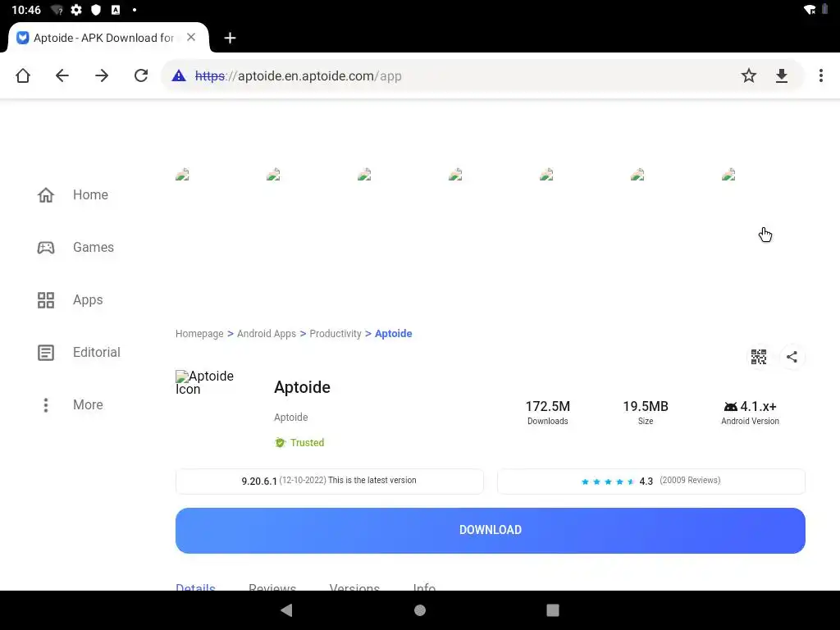Click the Wi-Fi icon in status bar
The height and width of the screenshot is (630, 840).
810,10
